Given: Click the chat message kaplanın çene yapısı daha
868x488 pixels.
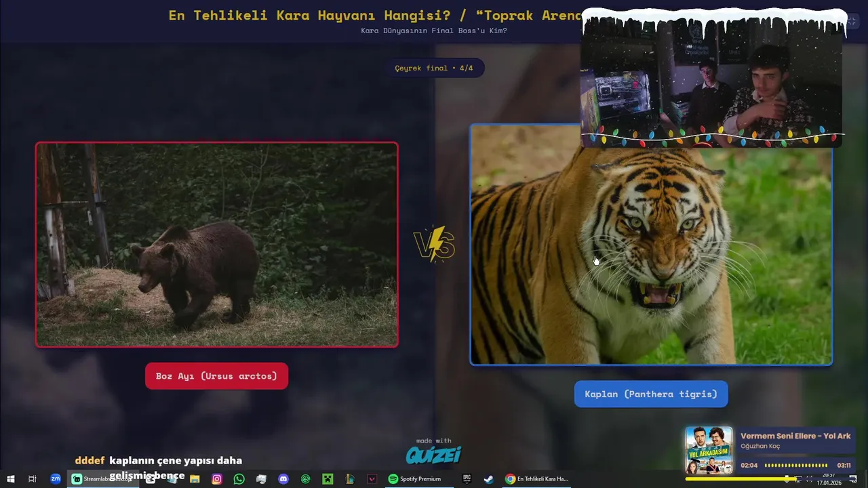Looking at the screenshot, I should click(176, 460).
